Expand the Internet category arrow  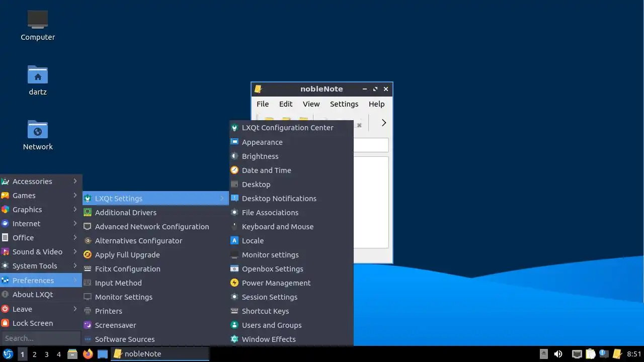point(75,223)
